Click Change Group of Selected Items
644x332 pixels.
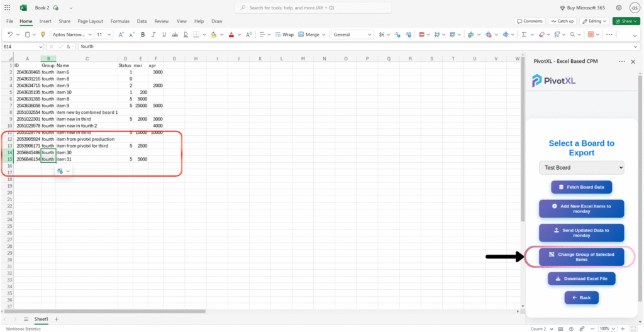point(581,257)
